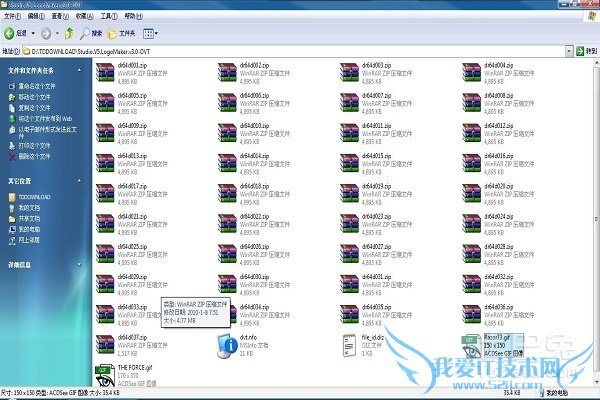
Task: Select dr64d036.zip archive icon
Action: (471, 315)
